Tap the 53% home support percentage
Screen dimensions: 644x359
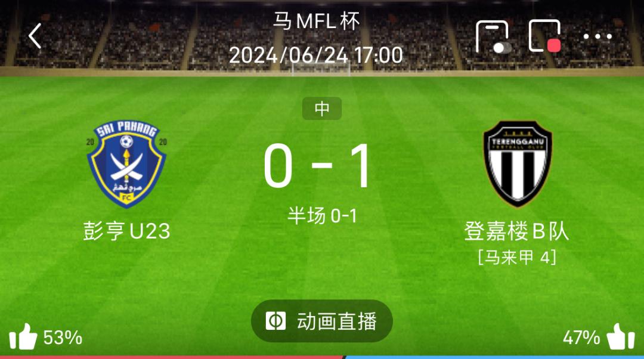click(x=63, y=338)
